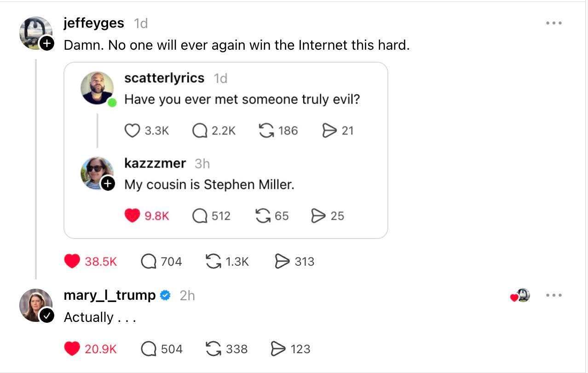Open the repost icon on jeffeyges's post

coord(215,261)
